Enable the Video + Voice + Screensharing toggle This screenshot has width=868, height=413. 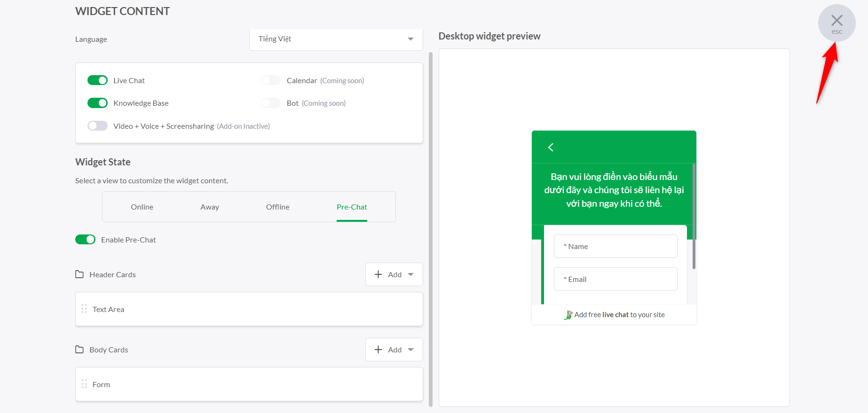(97, 126)
